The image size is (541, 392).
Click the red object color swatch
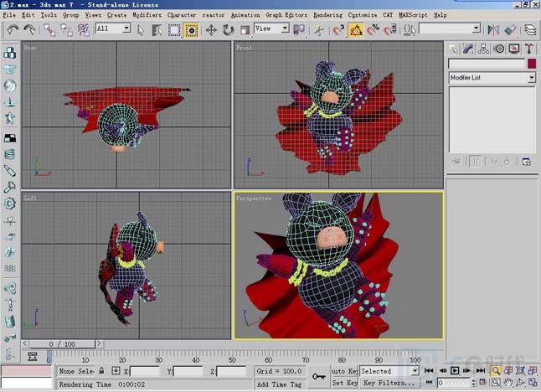(532, 64)
